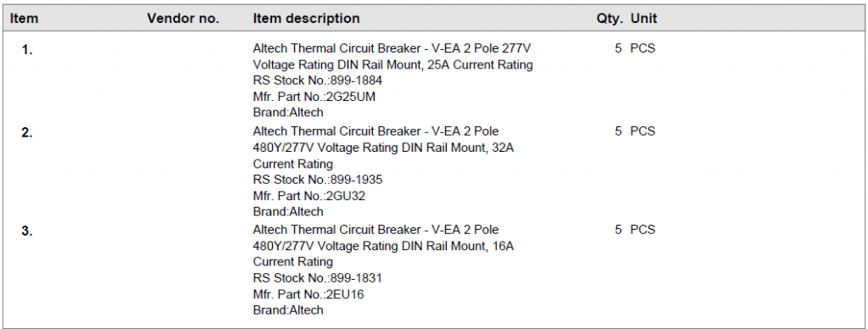Click RS Stock No.:899-1935 text
This screenshot has height=329, width=868.
click(x=318, y=180)
